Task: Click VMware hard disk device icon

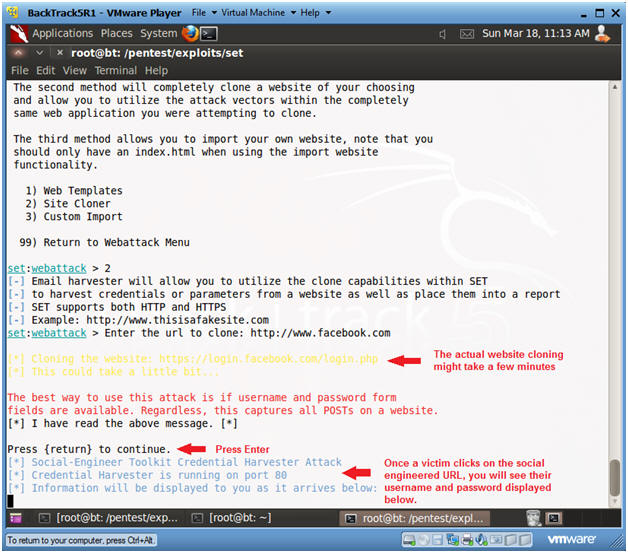Action: click(x=409, y=540)
